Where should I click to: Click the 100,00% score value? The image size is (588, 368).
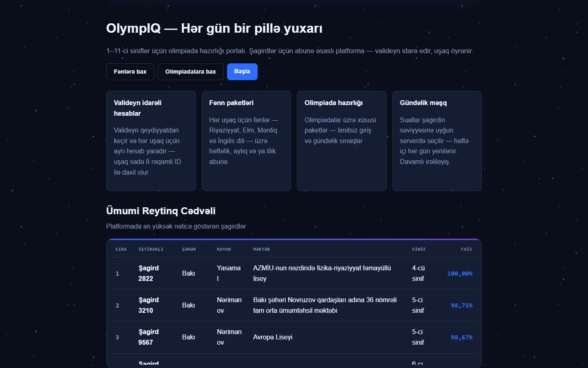(x=460, y=274)
